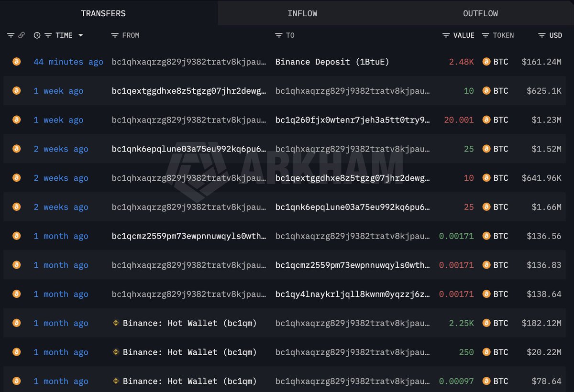574x392 pixels.
Task: Open Binance: Hot Wallet in $78.64 row
Action: pos(189,381)
